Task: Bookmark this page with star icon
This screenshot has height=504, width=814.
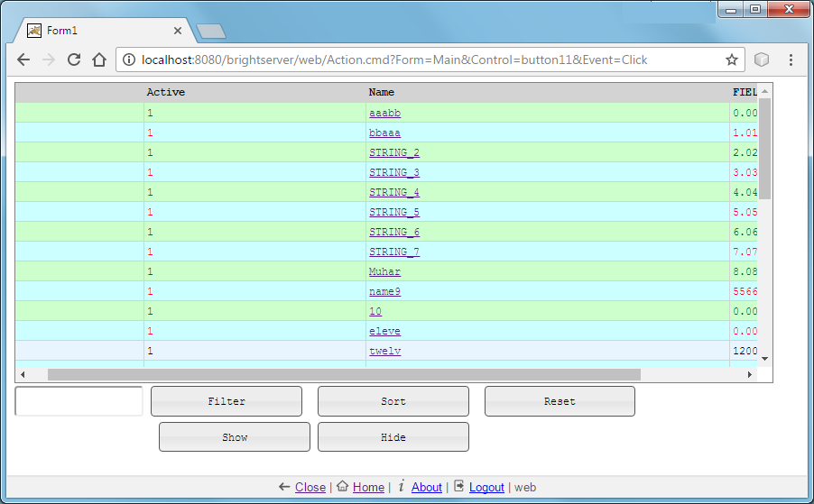Action: click(731, 60)
